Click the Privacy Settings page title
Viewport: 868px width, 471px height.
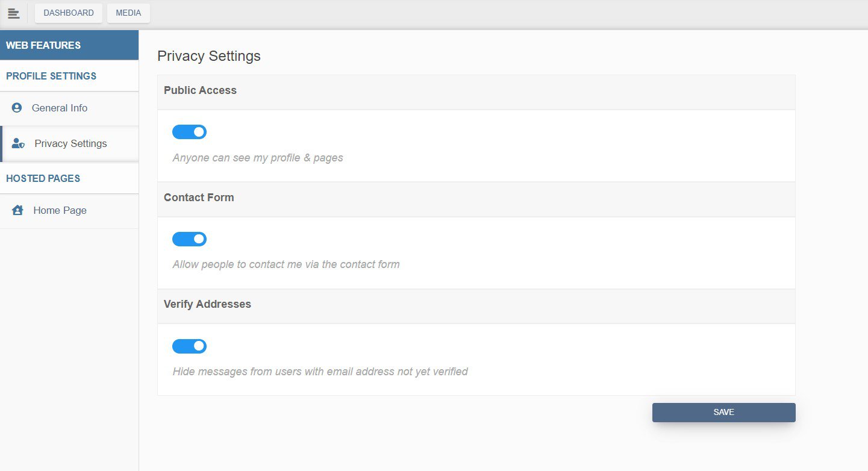pos(209,56)
